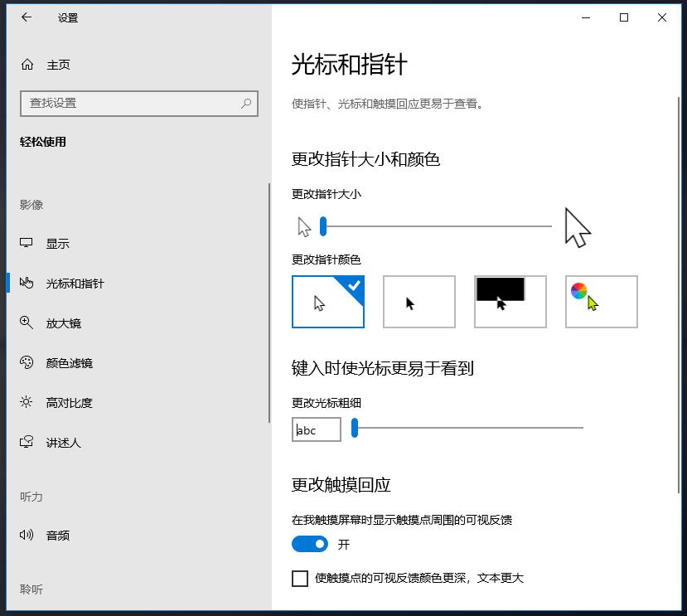687x616 pixels.
Task: Go to 主页 home icon
Action: tap(27, 65)
